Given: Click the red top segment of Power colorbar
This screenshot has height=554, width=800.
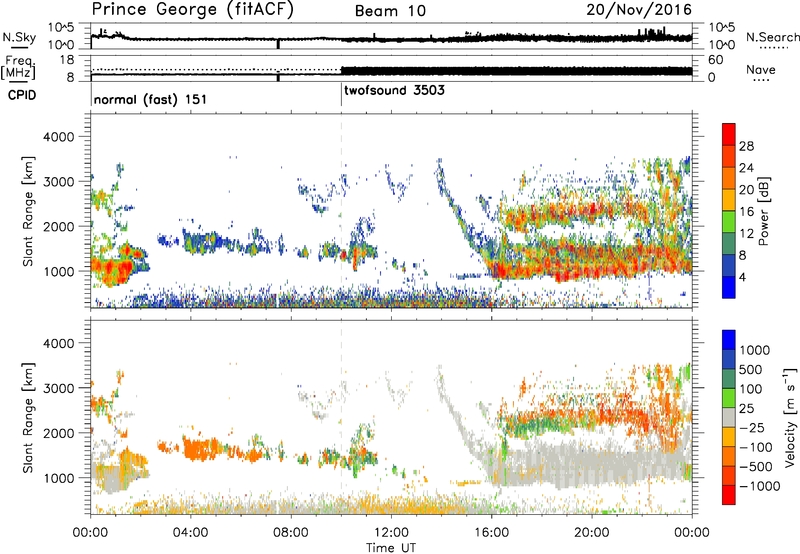Looking at the screenshot, I should tap(729, 135).
